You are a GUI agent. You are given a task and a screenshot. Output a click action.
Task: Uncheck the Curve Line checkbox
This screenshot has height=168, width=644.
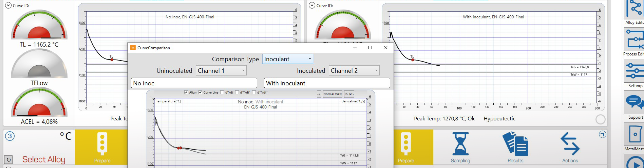[x=201, y=93]
